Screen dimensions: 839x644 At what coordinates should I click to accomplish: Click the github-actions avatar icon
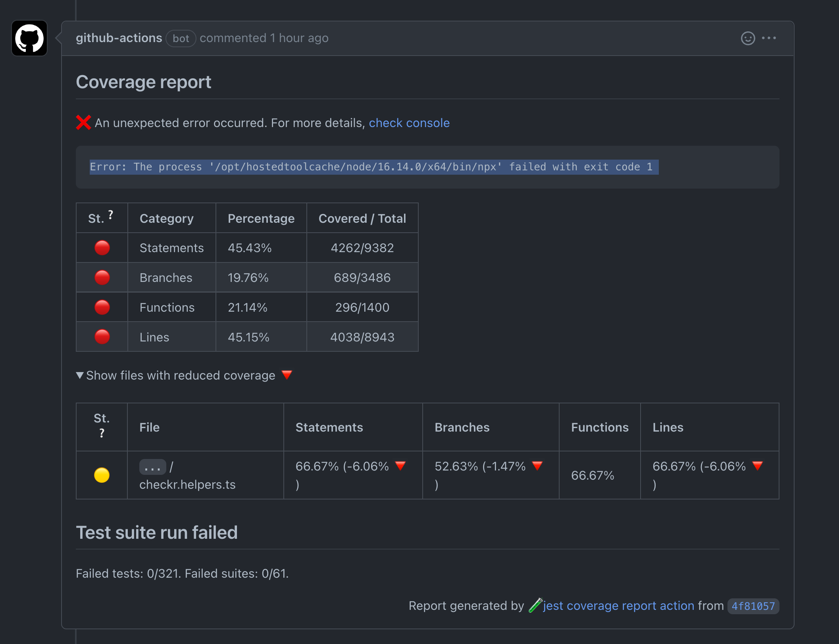(x=29, y=38)
